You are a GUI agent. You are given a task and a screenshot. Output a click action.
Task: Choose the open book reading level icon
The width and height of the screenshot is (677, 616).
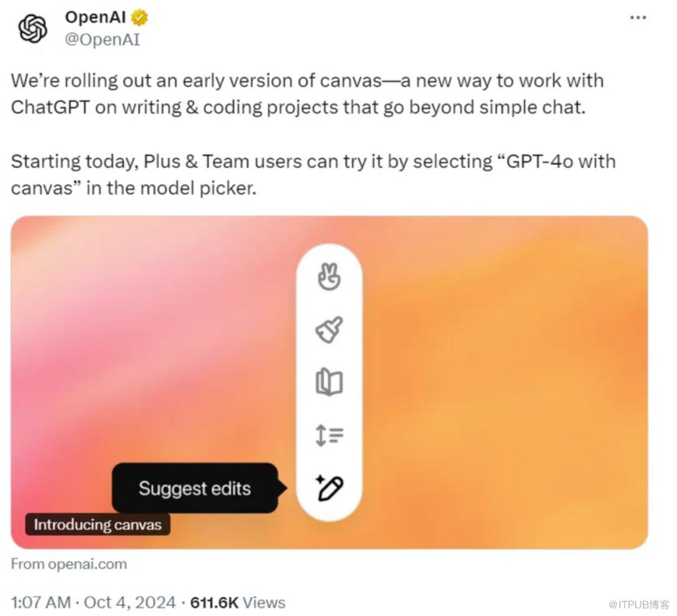point(329,382)
